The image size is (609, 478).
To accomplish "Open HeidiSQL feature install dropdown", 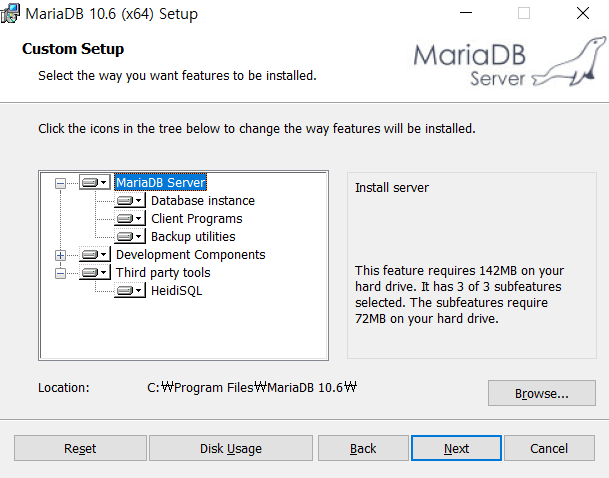I will pos(130,290).
